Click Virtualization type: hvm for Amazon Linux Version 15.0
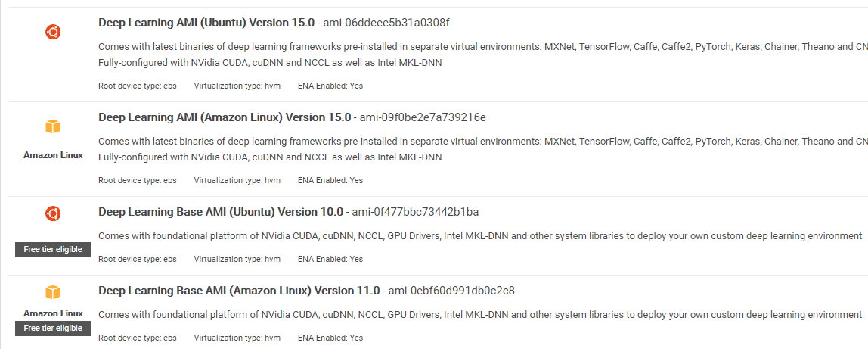The width and height of the screenshot is (868, 349). pos(237,180)
